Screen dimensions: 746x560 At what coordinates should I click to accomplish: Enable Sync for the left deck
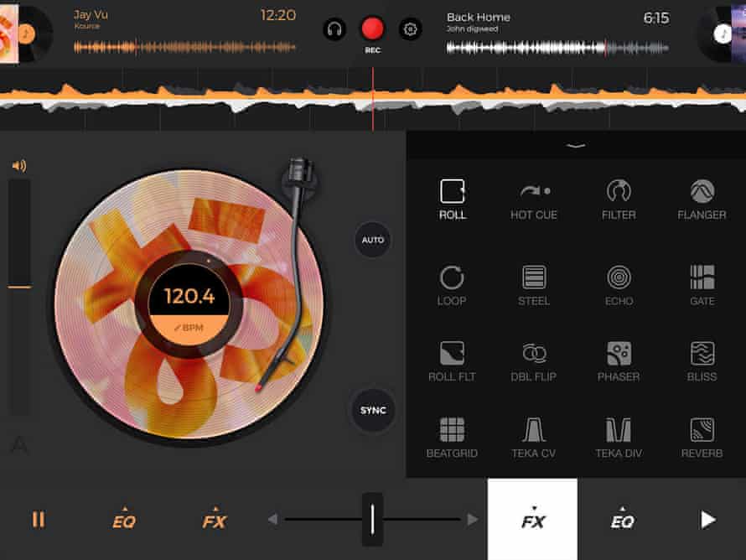(372, 410)
